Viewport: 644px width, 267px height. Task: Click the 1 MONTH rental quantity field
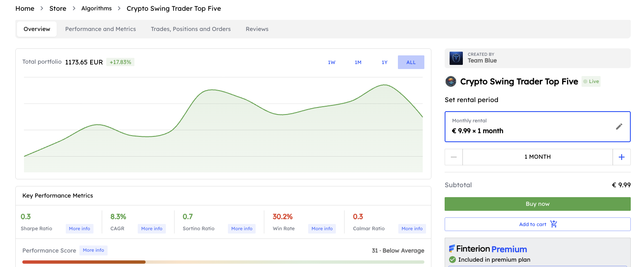(x=537, y=157)
